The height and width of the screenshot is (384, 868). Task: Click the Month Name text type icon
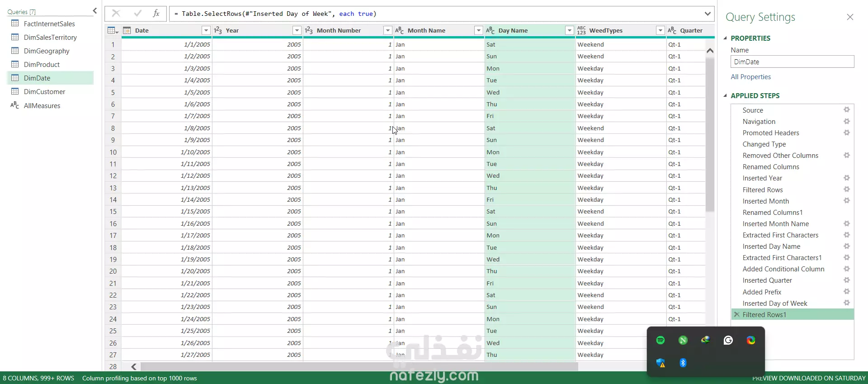tap(400, 30)
